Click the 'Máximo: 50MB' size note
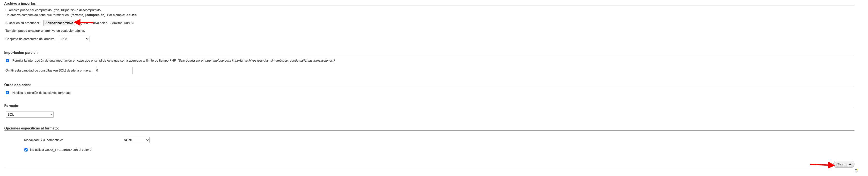The height and width of the screenshot is (176, 868). [x=122, y=23]
